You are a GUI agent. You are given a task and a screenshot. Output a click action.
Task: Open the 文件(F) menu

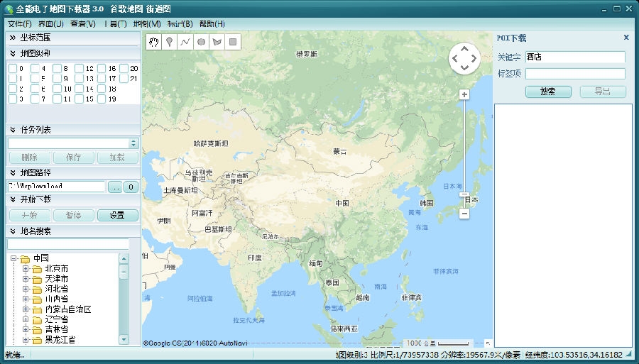coord(21,23)
